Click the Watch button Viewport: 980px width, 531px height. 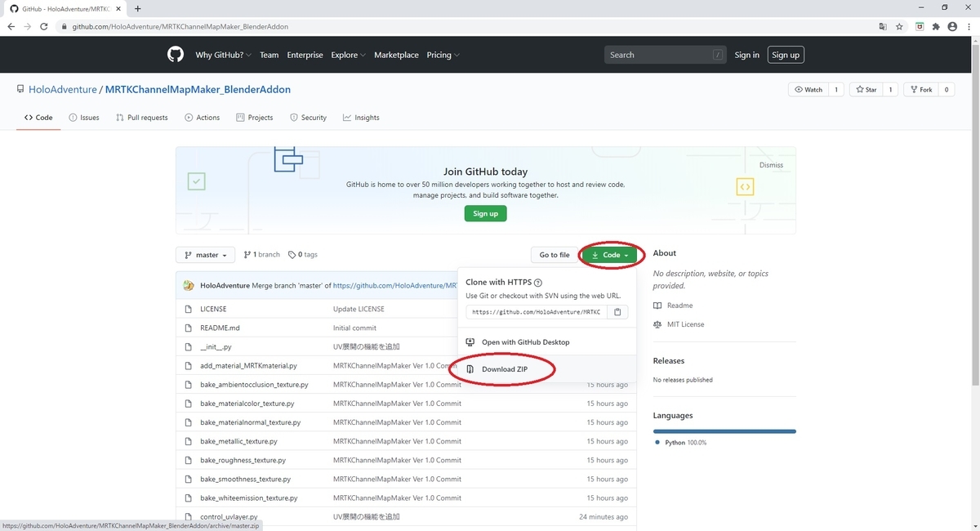click(808, 90)
